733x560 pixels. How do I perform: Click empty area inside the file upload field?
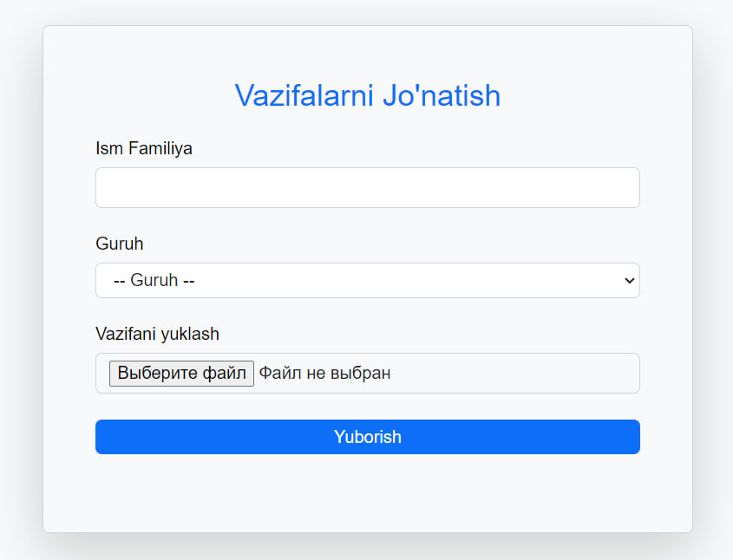coord(520,373)
